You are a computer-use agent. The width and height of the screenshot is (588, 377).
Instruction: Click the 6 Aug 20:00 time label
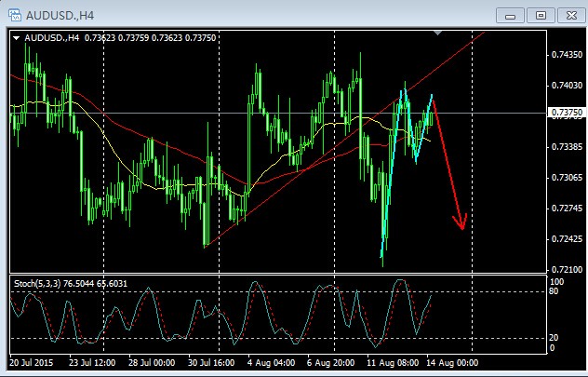click(x=331, y=363)
